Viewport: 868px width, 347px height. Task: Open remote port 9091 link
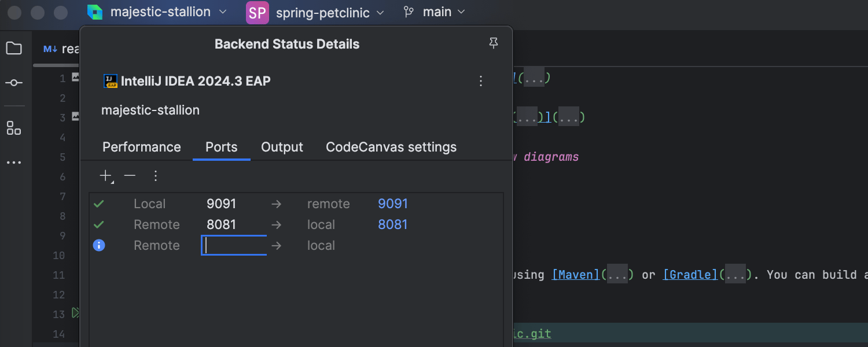pos(393,204)
